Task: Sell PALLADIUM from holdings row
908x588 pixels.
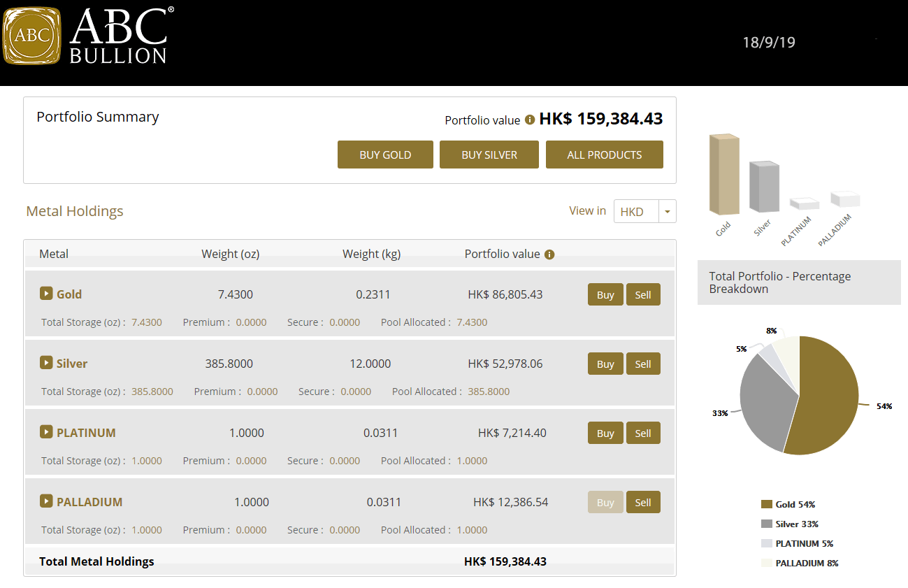Action: [643, 502]
